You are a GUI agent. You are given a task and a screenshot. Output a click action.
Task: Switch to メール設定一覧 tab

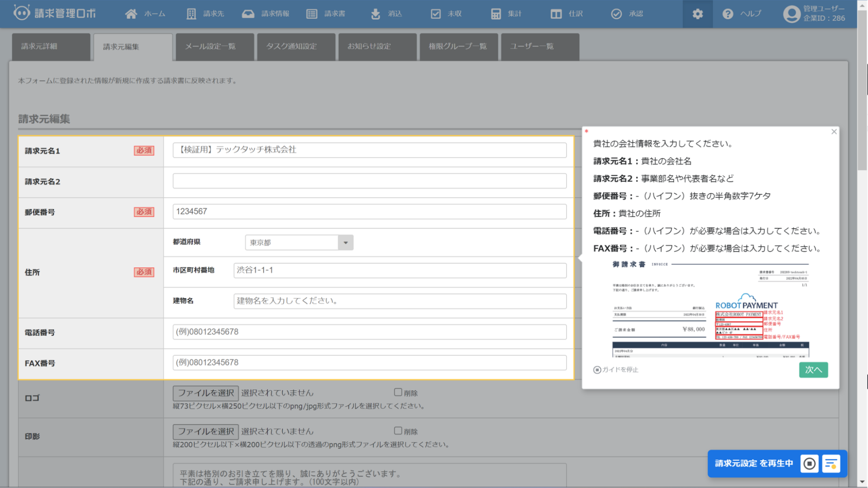[x=211, y=46]
